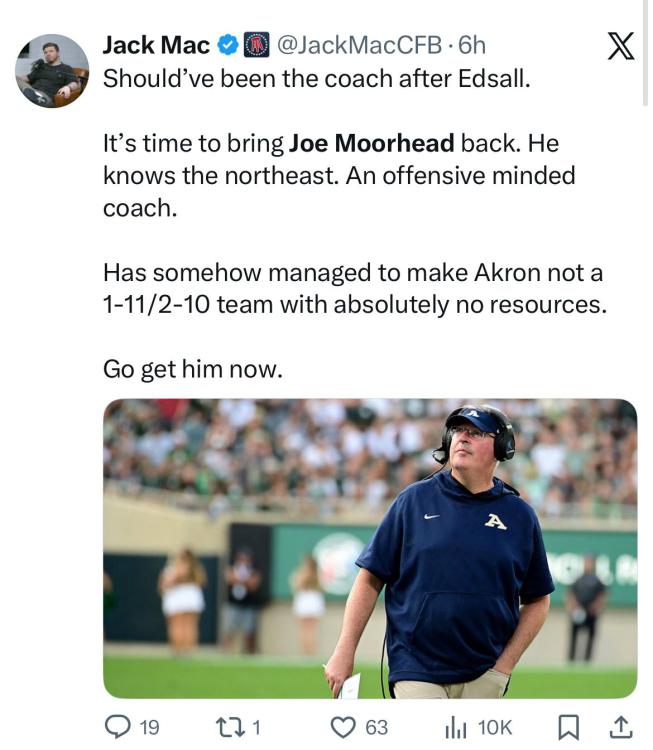The width and height of the screenshot is (653, 750).
Task: Click the 10K views count
Action: point(494,727)
